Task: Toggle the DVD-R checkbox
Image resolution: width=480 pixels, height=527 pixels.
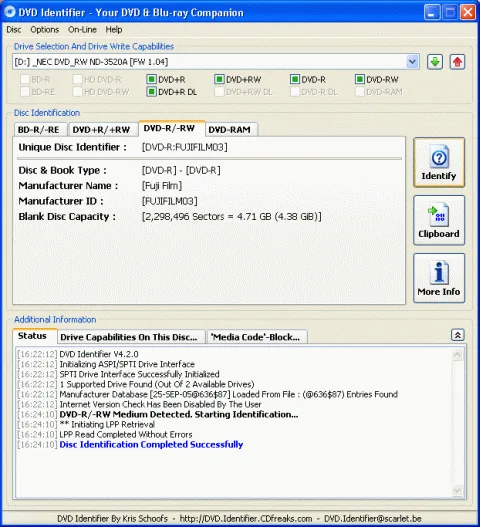Action: pos(295,79)
